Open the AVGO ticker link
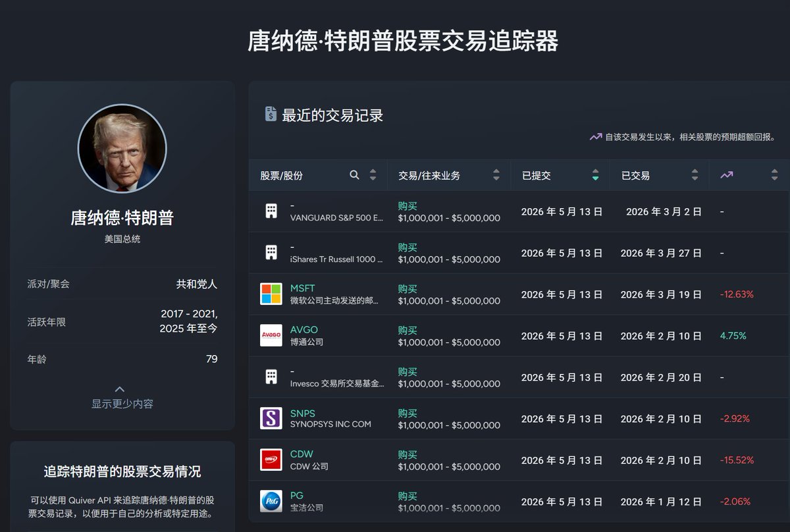This screenshot has height=532, width=790. click(x=304, y=330)
